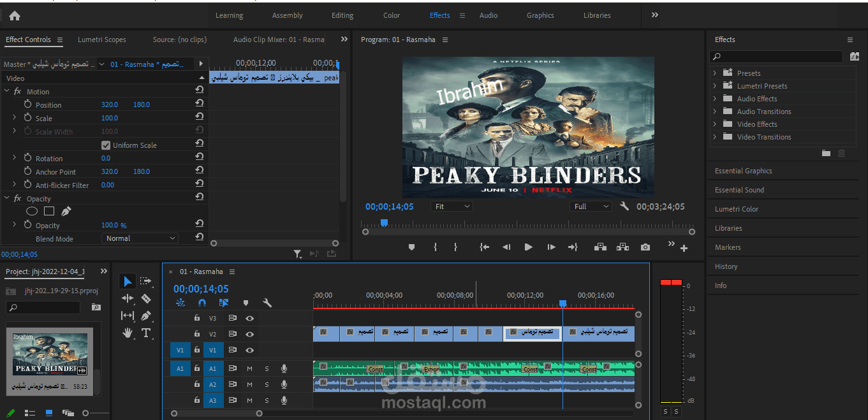Image resolution: width=868 pixels, height=420 pixels.
Task: Select the Razor tool
Action: click(x=146, y=298)
